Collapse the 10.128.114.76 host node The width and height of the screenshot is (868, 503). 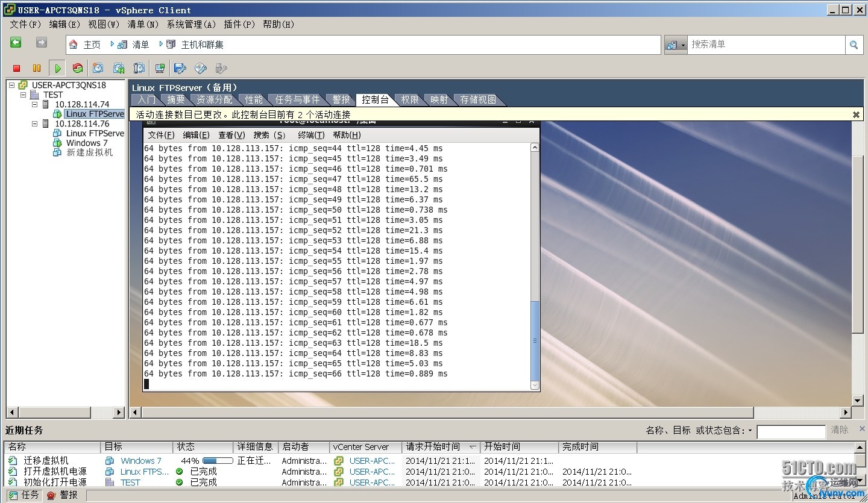pos(35,123)
